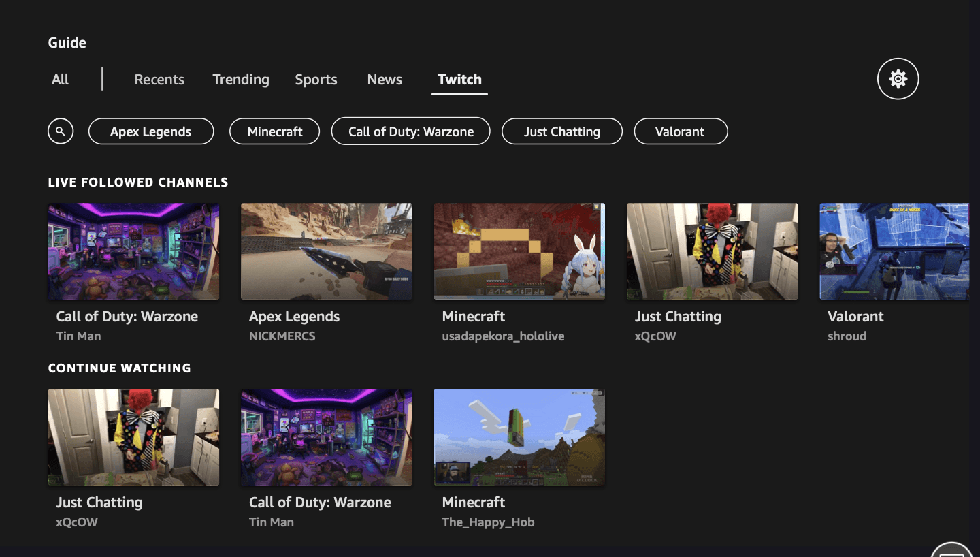Click the Valorant title under shroud's thumbnail
Viewport: 980px width, 557px height.
(x=855, y=317)
